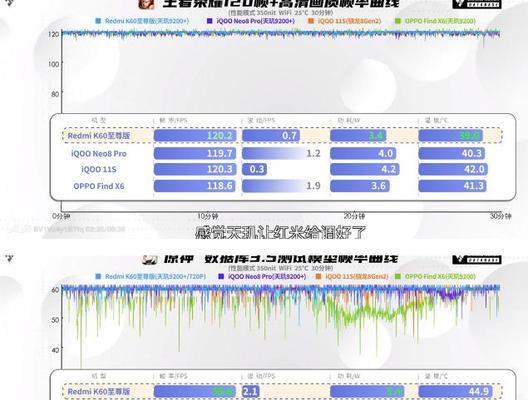Click the small corner logo beside the Genshin chart
The image size is (528, 400).
pyautogui.click(x=9, y=259)
